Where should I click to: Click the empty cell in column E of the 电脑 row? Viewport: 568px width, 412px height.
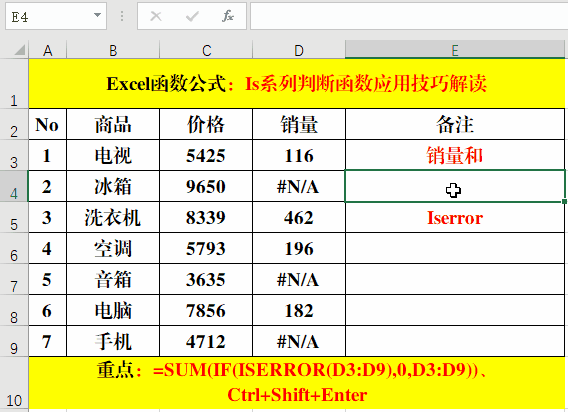tap(455, 310)
